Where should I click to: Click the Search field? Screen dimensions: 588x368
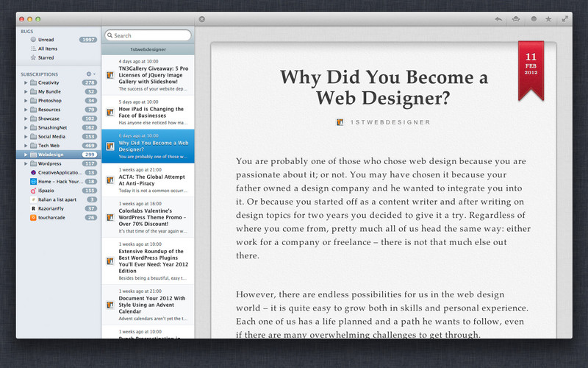(x=151, y=35)
